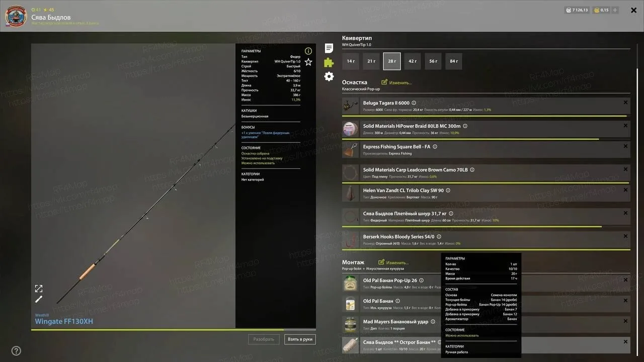Click the Trilob Clay sinker thumbnail

350,194
